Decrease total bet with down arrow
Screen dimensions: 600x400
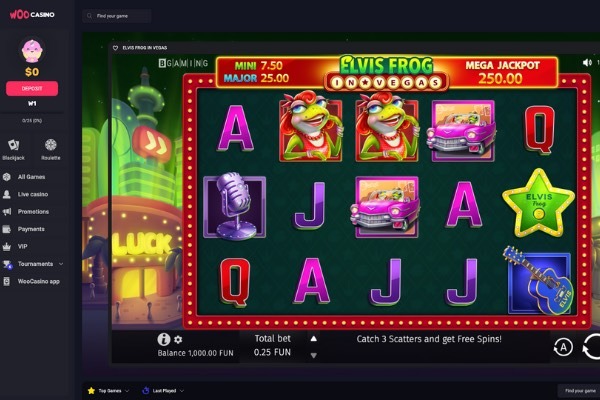314,356
